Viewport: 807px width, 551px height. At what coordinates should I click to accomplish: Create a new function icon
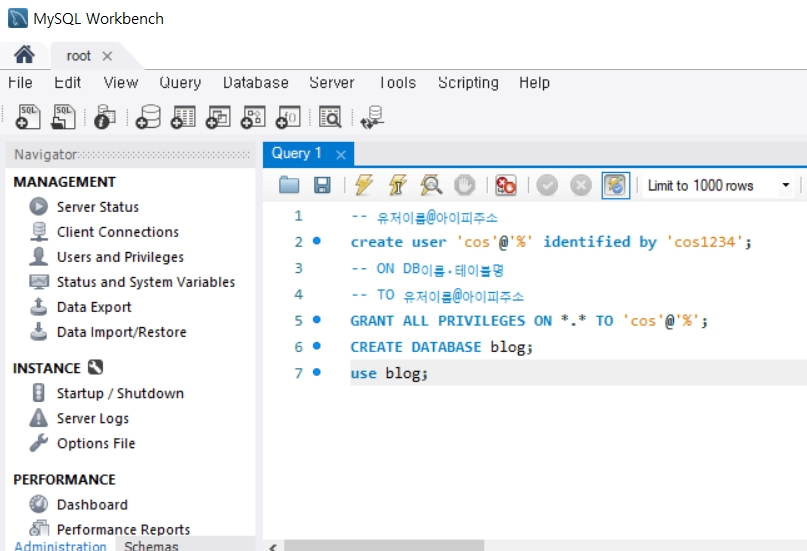point(288,117)
